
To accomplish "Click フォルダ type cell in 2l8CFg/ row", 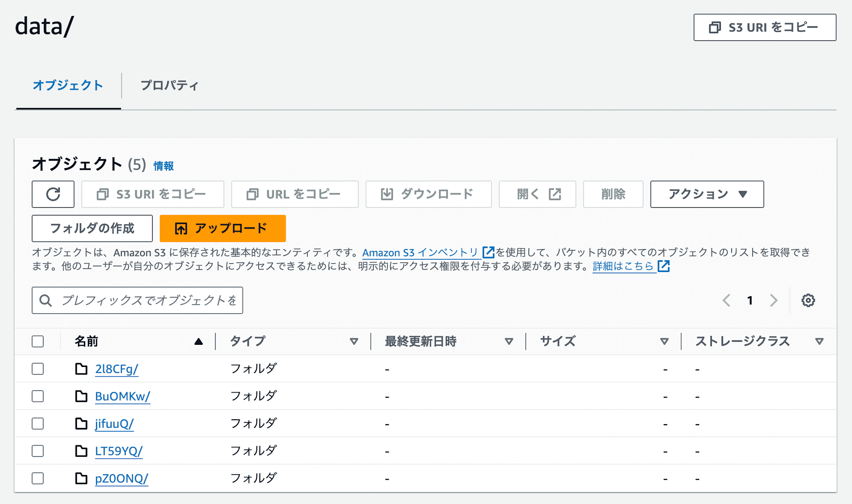I will 253,369.
